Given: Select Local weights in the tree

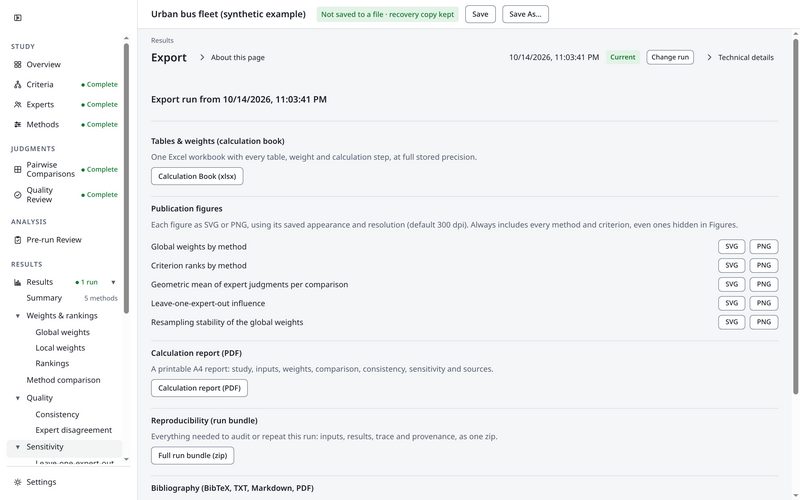Looking at the screenshot, I should (60, 348).
